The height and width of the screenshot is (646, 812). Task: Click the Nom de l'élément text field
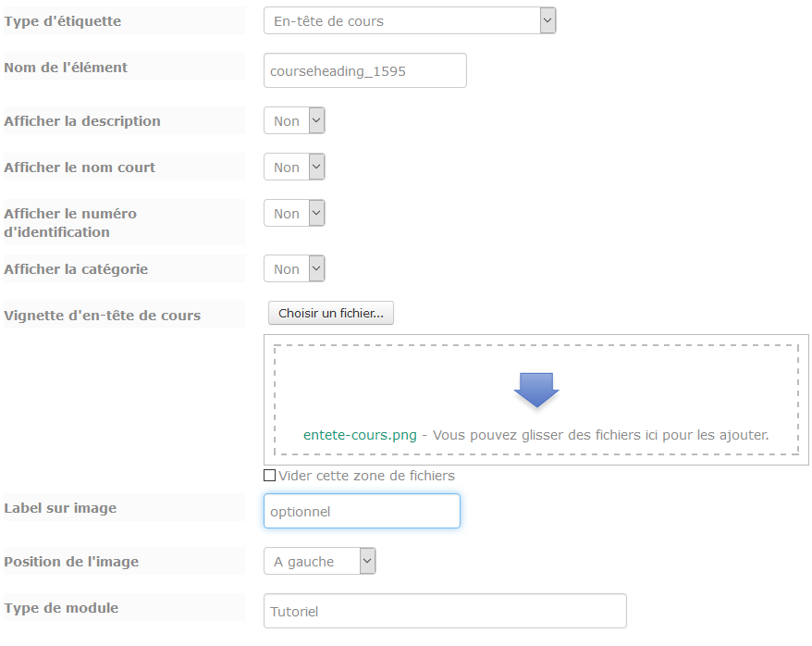364,70
